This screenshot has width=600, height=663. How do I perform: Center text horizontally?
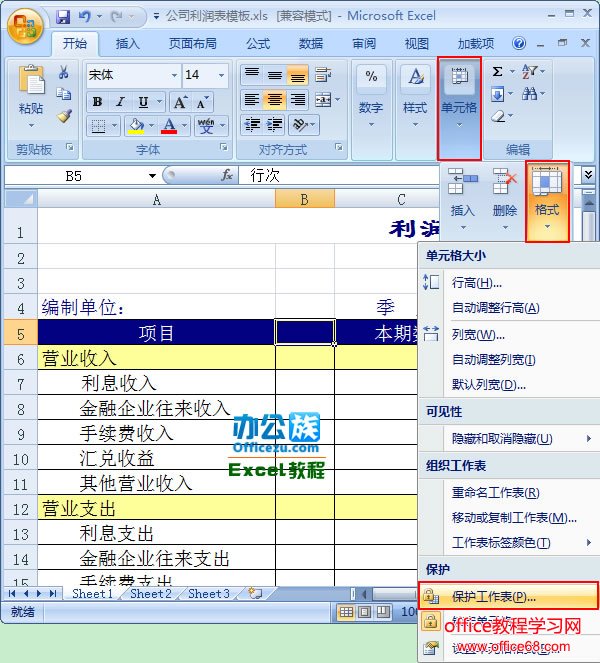275,100
